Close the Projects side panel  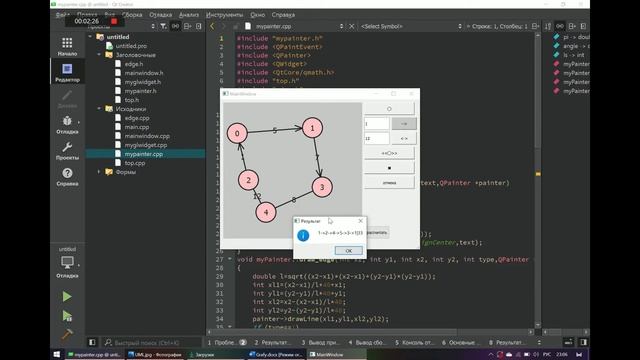click(x=199, y=26)
